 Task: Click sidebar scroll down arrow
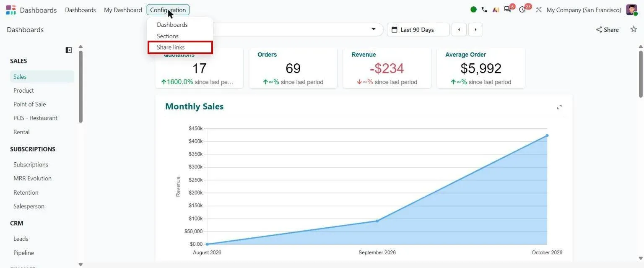[x=80, y=265]
